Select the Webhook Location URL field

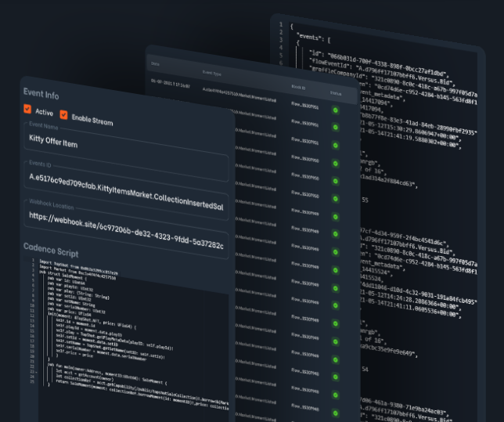(x=125, y=220)
